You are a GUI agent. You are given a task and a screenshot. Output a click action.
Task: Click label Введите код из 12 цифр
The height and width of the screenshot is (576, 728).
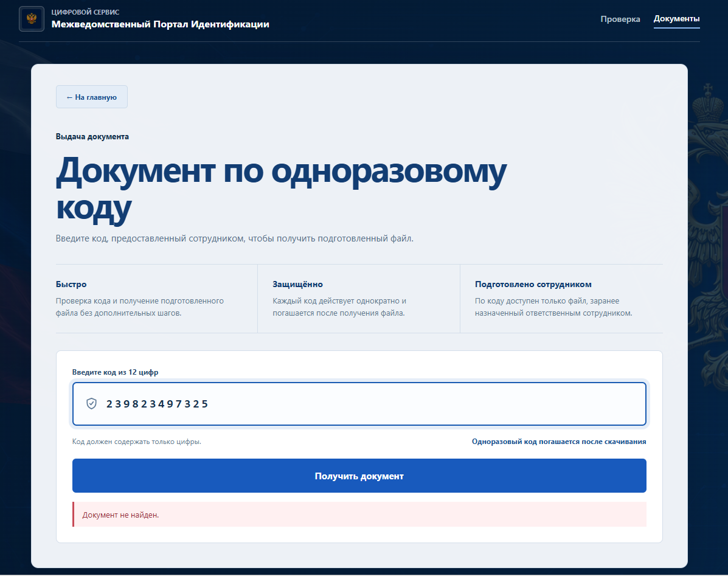[x=115, y=372]
